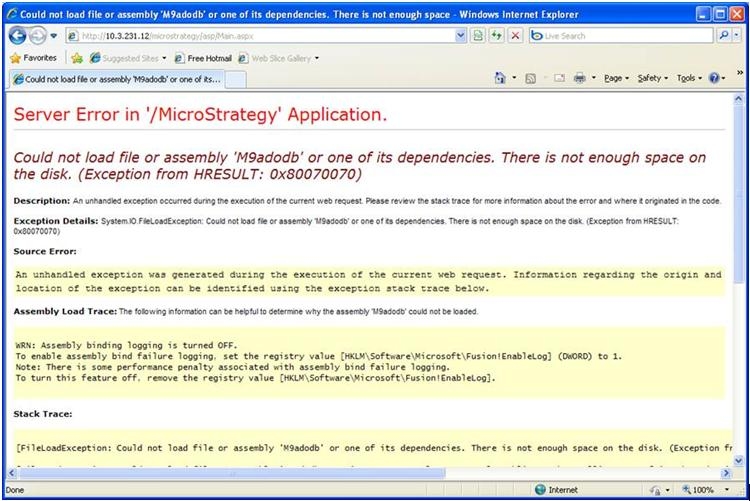Screen dimensions: 750x501
Task: Expand the Web Slice Gallery dropdown arrow
Action: 317,58
